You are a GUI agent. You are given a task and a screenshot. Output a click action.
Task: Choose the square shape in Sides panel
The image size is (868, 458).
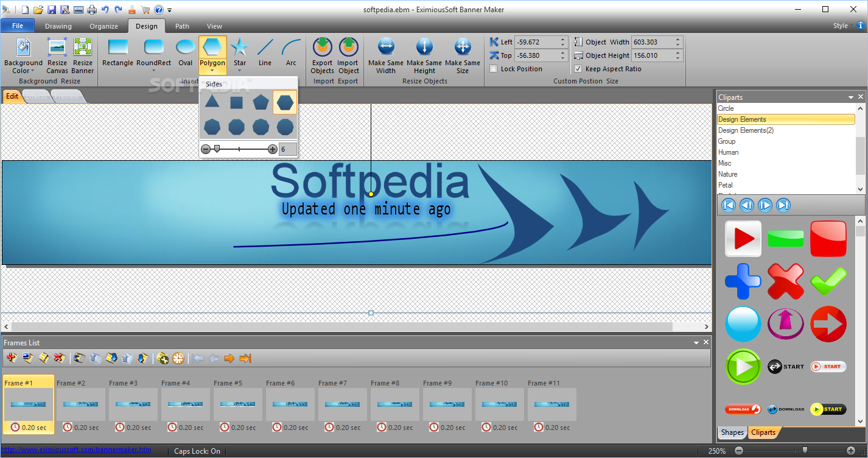click(236, 102)
